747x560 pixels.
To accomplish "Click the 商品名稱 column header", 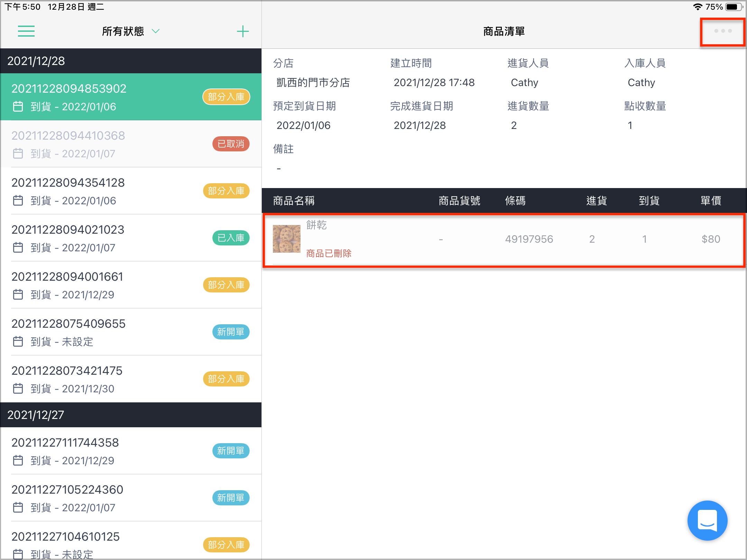I will pyautogui.click(x=294, y=200).
